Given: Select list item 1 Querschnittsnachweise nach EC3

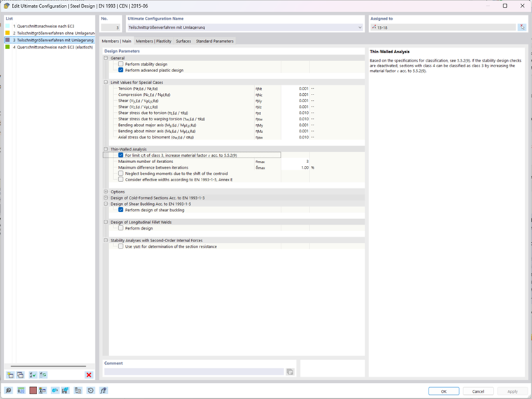Looking at the screenshot, I should pos(50,26).
